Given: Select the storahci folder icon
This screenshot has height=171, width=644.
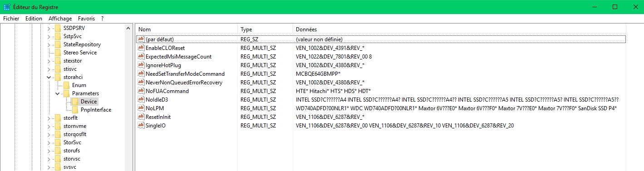Looking at the screenshot, I should 58,77.
